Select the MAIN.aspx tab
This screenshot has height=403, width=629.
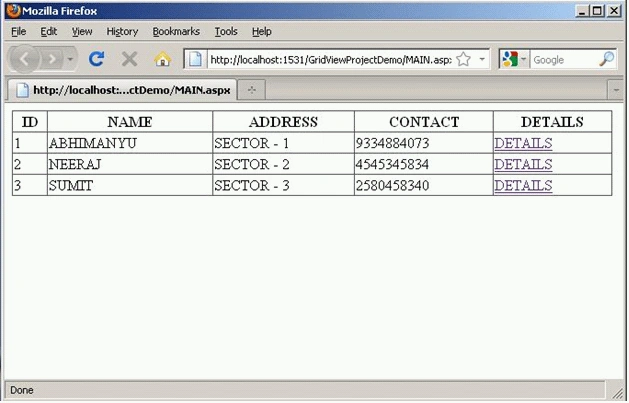coord(123,90)
